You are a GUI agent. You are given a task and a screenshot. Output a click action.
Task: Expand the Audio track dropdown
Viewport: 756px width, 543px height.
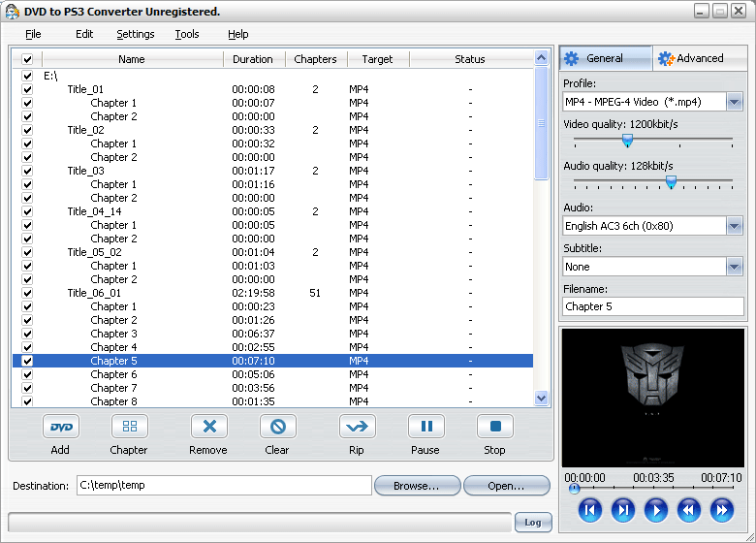pos(735,226)
